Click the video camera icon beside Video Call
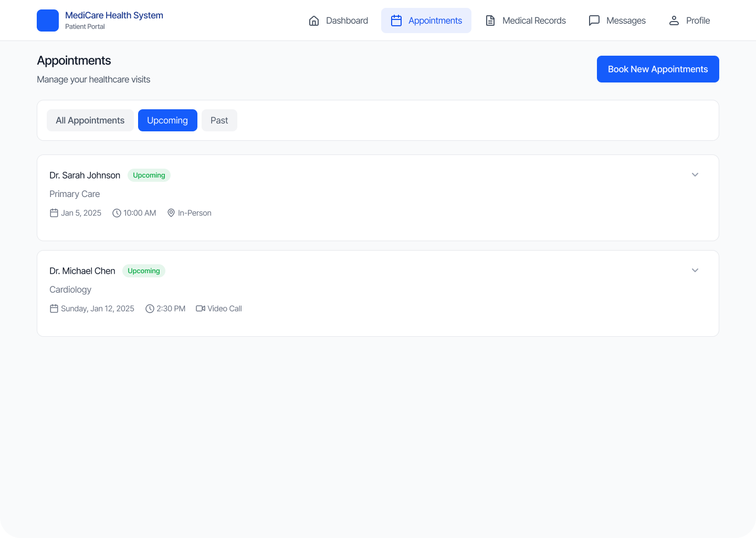This screenshot has width=756, height=538. pyautogui.click(x=201, y=308)
